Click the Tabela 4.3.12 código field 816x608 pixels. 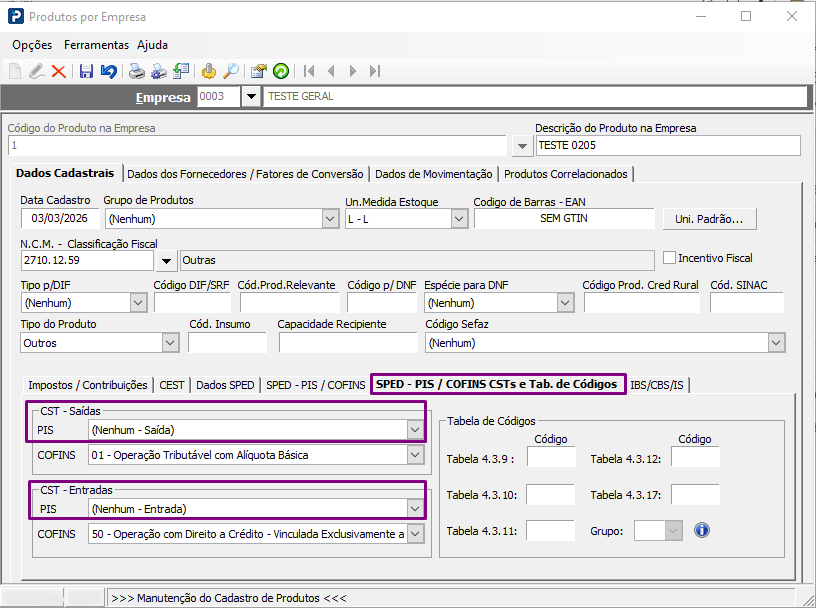(x=695, y=457)
